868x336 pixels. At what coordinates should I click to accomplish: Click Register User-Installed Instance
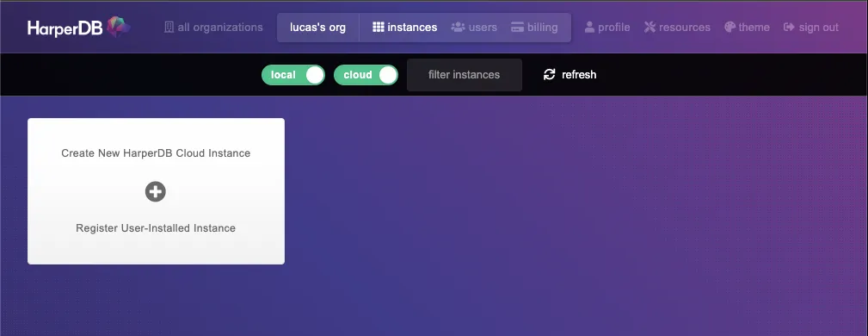tap(156, 228)
